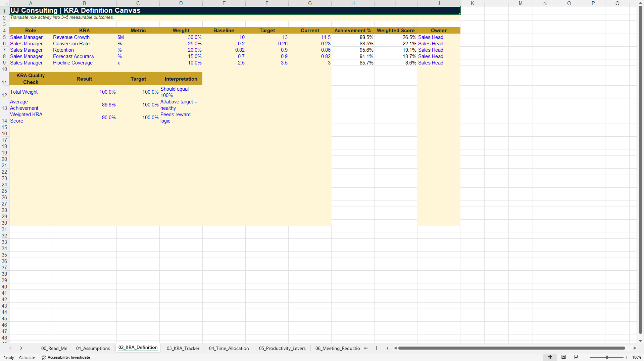Screen dimensions: 644x361
Task: Open the 01_Assumptions sheet tab
Action: pyautogui.click(x=93, y=348)
